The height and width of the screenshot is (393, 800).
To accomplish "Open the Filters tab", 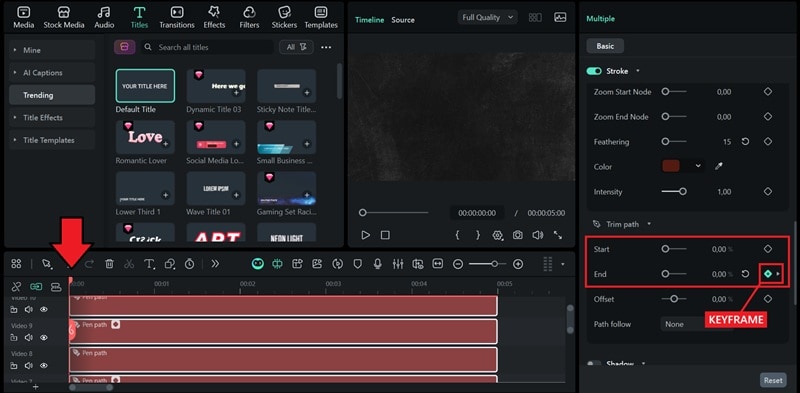I will pyautogui.click(x=249, y=17).
